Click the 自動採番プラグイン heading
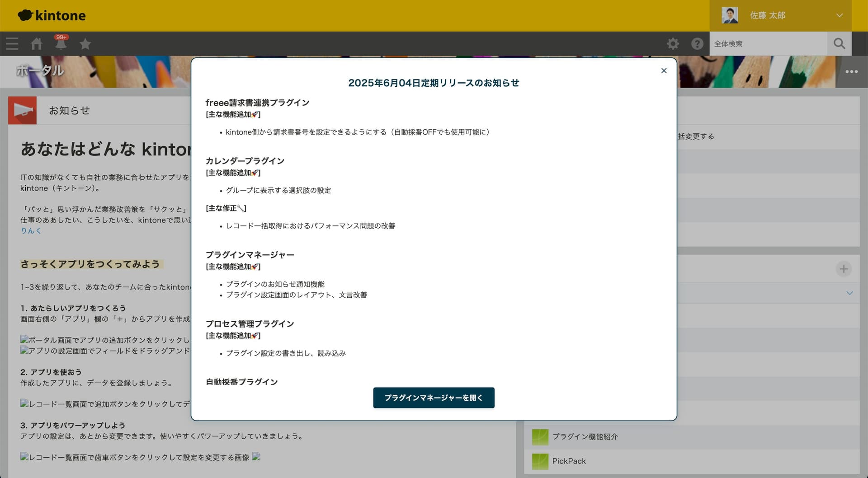The height and width of the screenshot is (478, 868). tap(242, 382)
